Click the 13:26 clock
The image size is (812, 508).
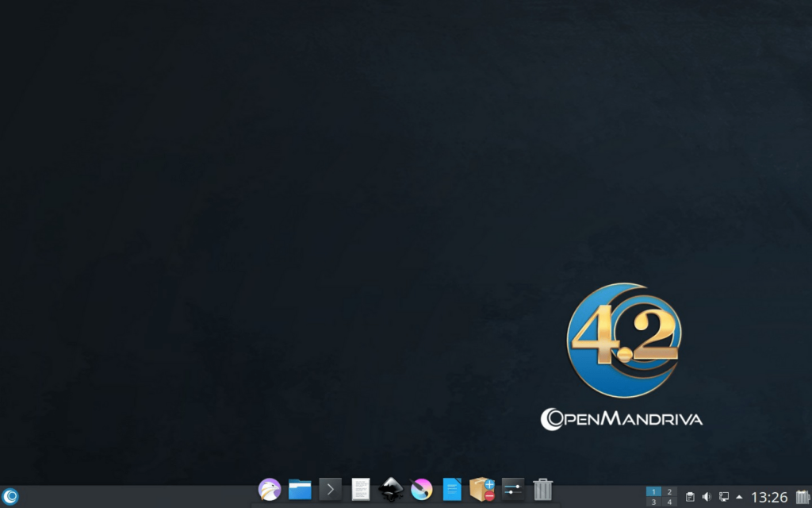769,497
